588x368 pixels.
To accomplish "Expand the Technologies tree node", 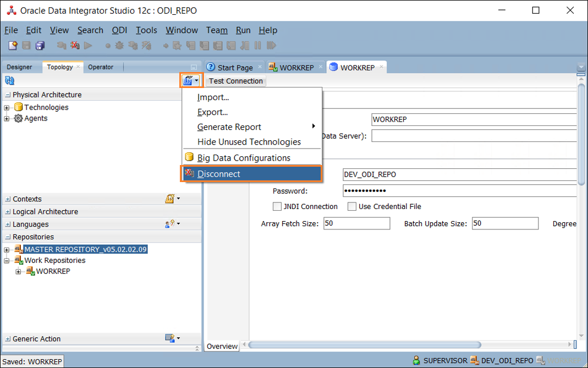I will (x=7, y=107).
